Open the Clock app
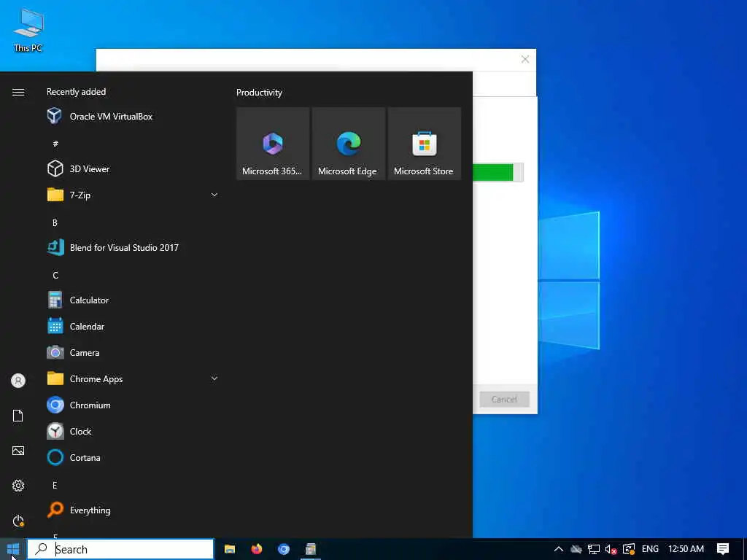 [x=133, y=431]
